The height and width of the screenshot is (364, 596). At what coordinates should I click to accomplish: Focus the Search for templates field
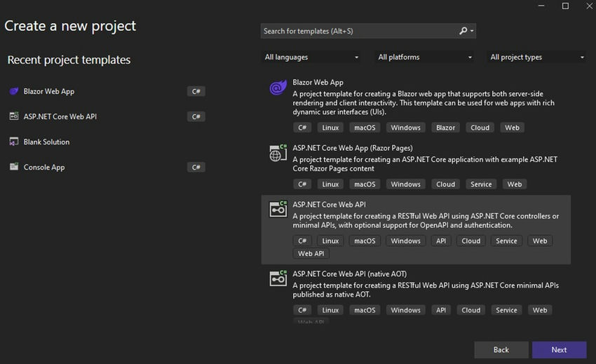point(358,31)
